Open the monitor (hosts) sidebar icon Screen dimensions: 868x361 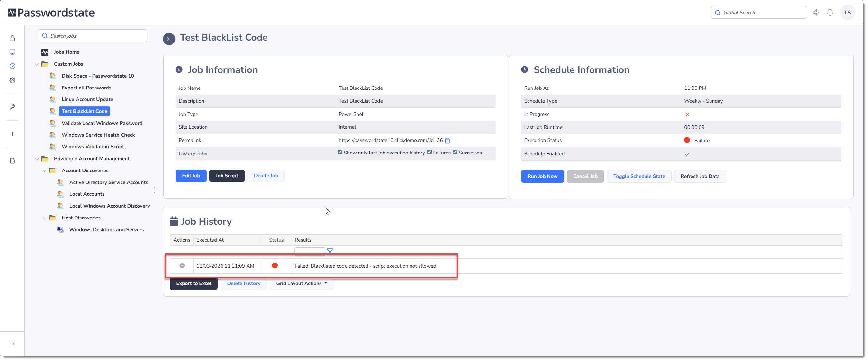point(13,52)
